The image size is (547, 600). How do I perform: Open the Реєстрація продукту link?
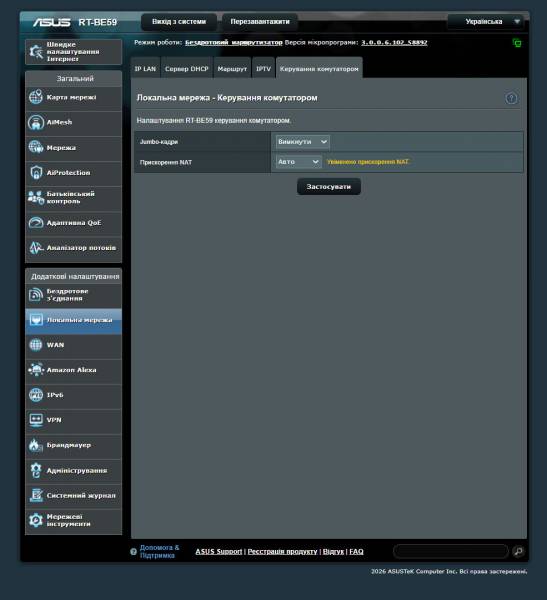pyautogui.click(x=282, y=551)
